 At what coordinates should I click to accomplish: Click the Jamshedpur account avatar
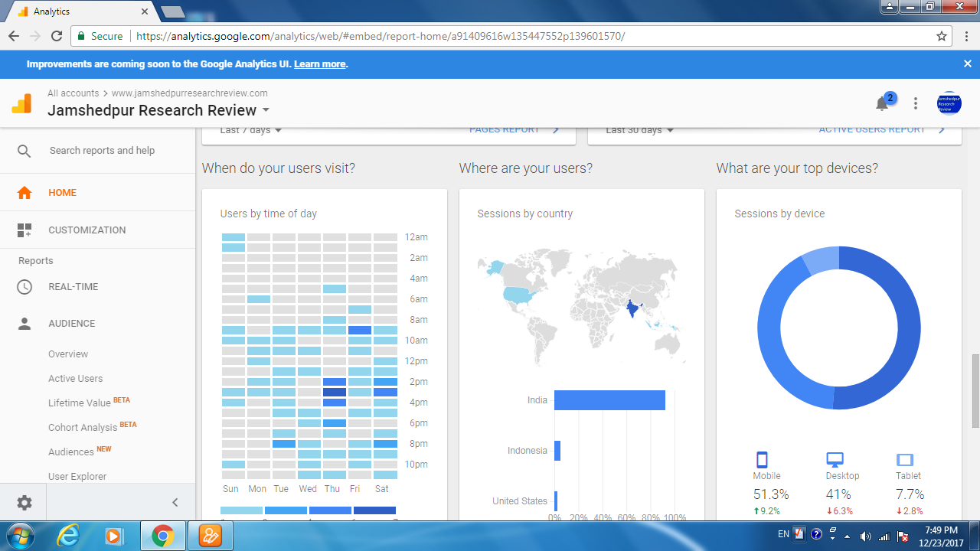(949, 103)
